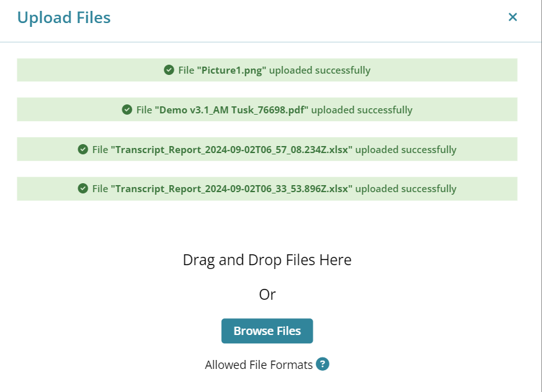Click "uploaded successfully" in the Demo pdf banner
Screen dimensions: 542x392
[362, 110]
